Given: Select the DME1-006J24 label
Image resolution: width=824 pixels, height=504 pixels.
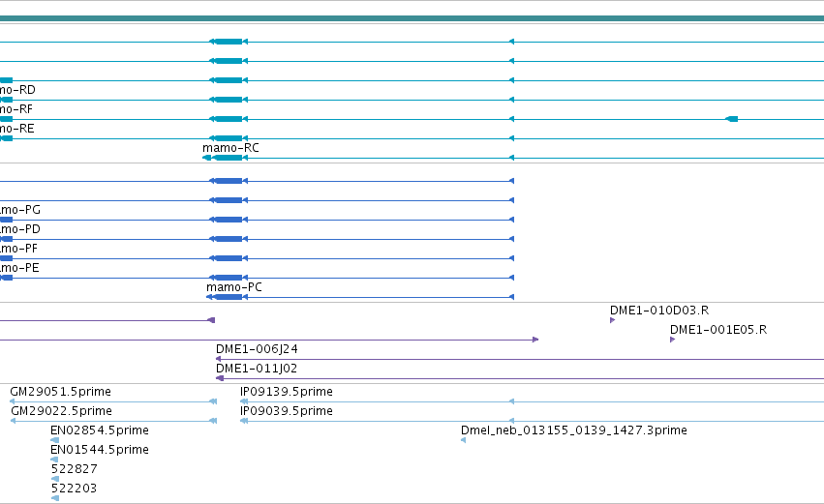Looking at the screenshot, I should point(257,349).
